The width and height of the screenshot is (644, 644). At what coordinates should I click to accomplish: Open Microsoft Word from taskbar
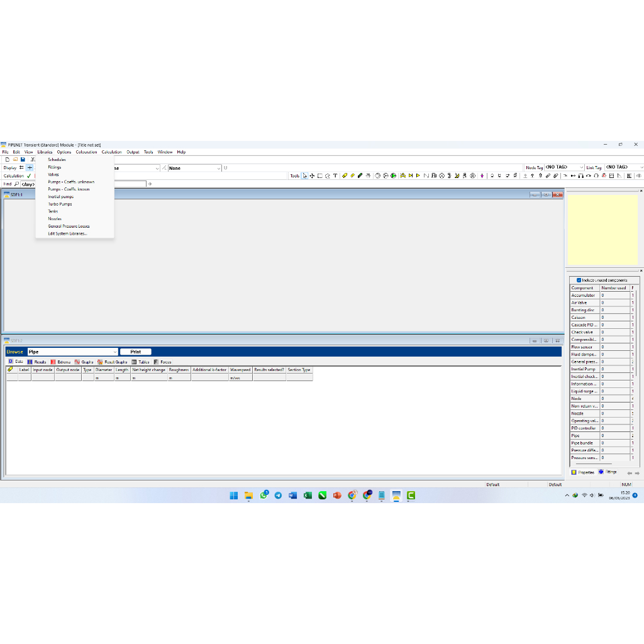click(292, 496)
